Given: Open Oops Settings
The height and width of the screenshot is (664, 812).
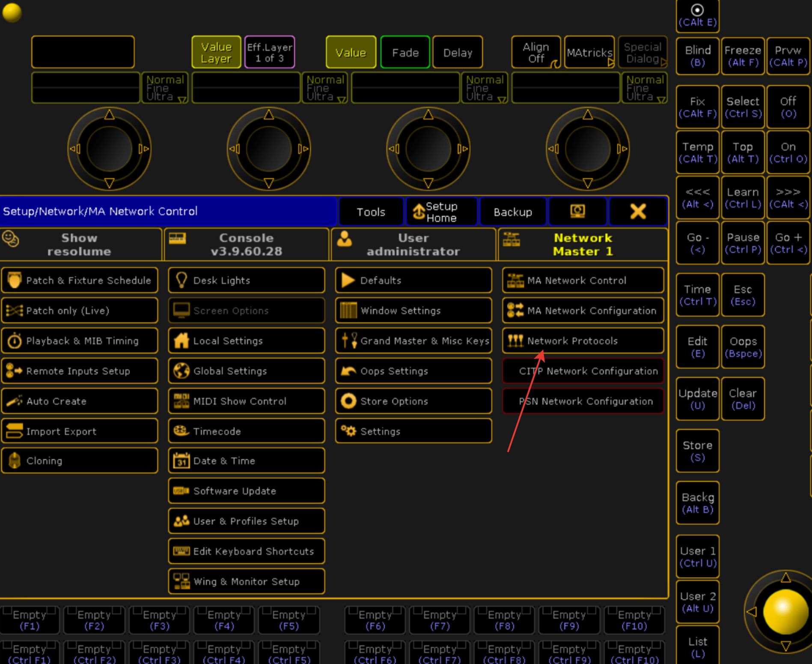Looking at the screenshot, I should pyautogui.click(x=413, y=371).
